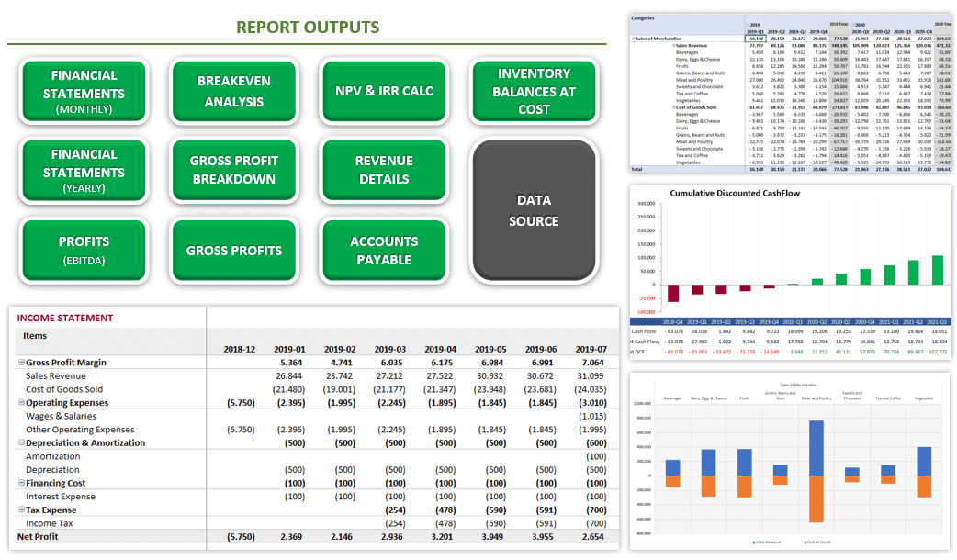Collapse the Financing Cost row group
The image size is (957, 560).
click(21, 483)
